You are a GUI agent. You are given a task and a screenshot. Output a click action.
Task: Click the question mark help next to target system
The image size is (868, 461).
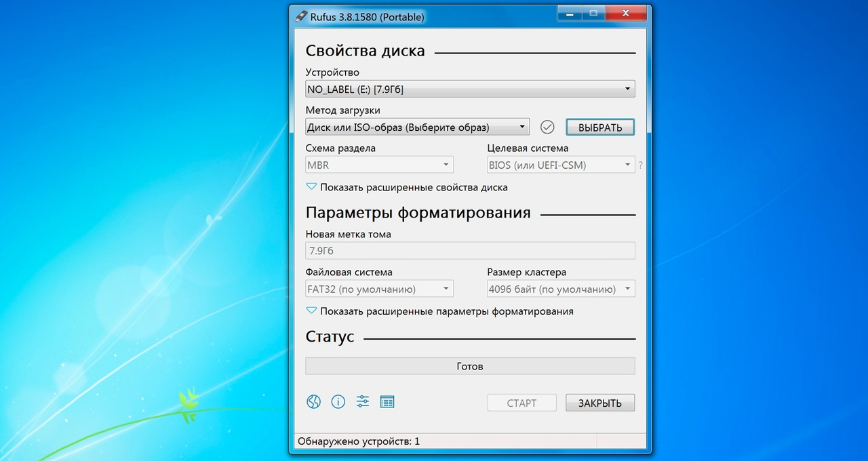[641, 165]
